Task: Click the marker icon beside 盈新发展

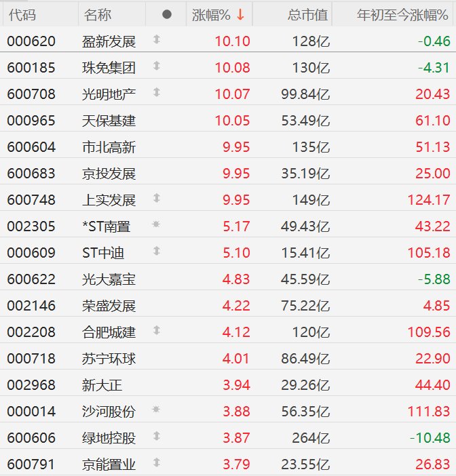Action: point(157,39)
